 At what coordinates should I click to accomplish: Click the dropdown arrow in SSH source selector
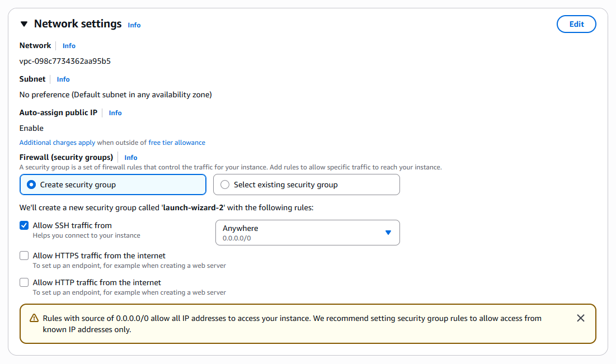pos(388,233)
